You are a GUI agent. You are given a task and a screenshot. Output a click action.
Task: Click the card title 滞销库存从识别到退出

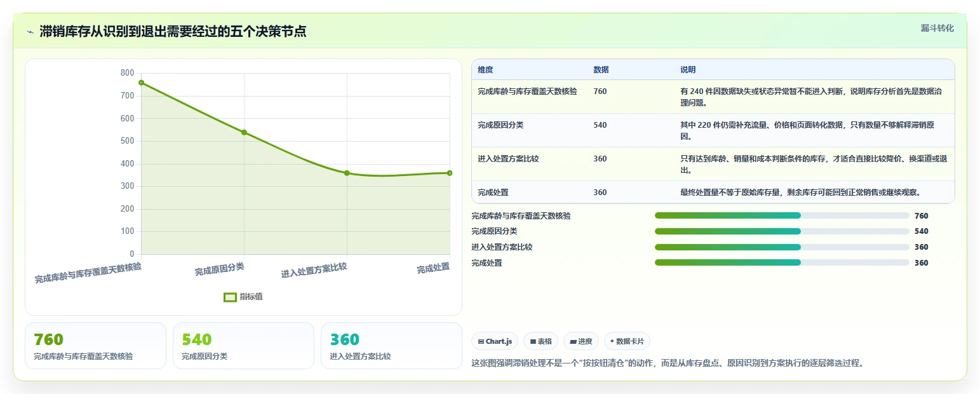(173, 32)
